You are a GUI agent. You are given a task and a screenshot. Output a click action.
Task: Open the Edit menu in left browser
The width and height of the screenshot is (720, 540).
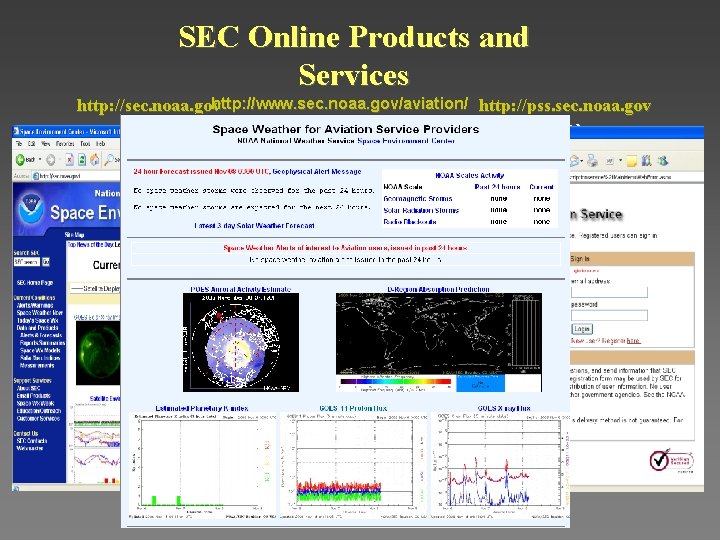click(31, 144)
